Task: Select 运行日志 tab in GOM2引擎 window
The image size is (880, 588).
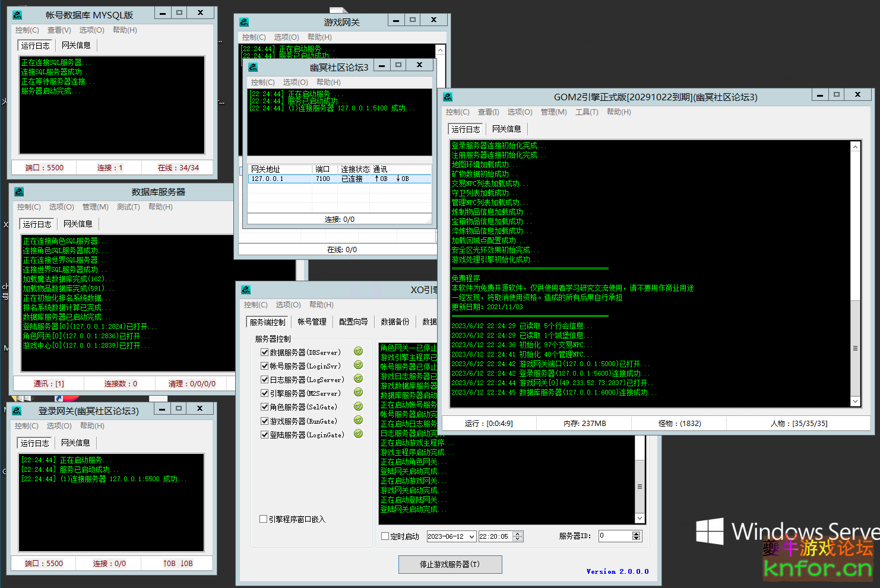Action: tap(466, 129)
